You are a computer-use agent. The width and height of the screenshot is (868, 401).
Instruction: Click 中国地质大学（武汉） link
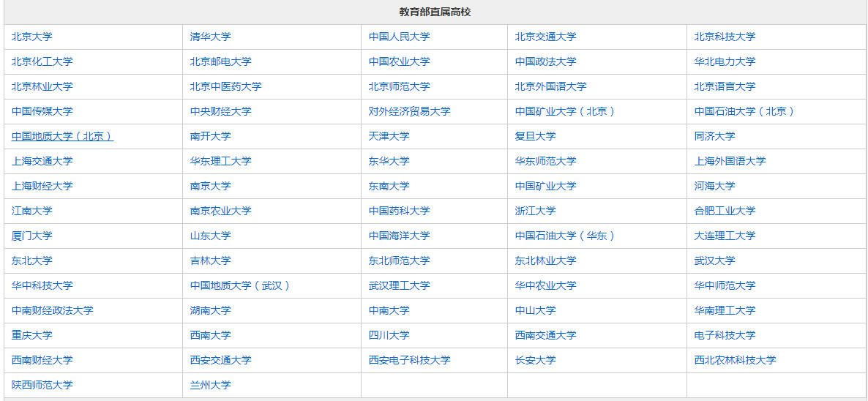(240, 286)
